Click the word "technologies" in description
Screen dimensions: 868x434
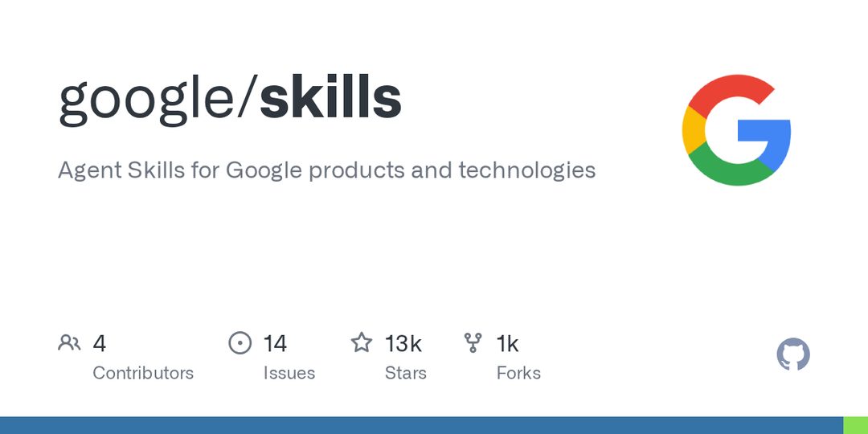[x=527, y=171]
